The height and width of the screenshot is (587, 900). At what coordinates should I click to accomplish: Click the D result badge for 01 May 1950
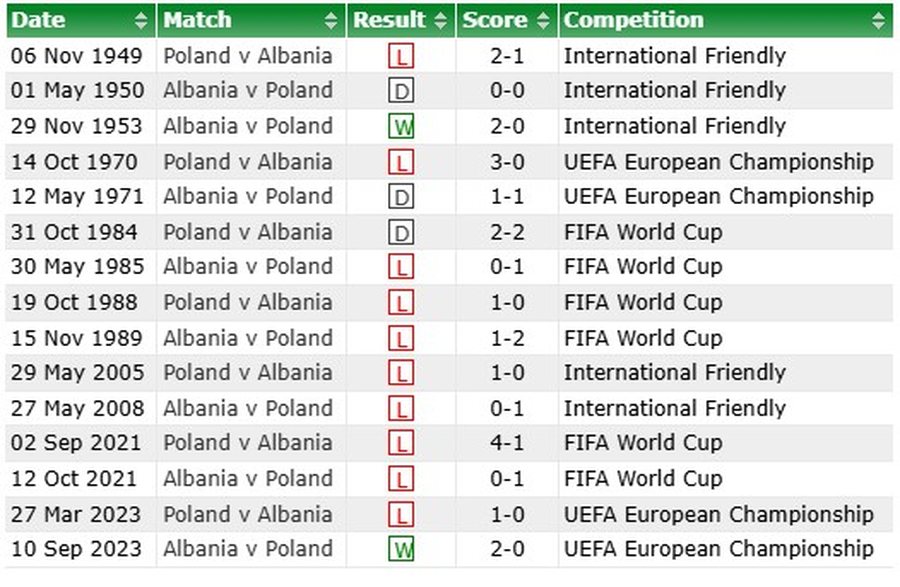tap(401, 92)
